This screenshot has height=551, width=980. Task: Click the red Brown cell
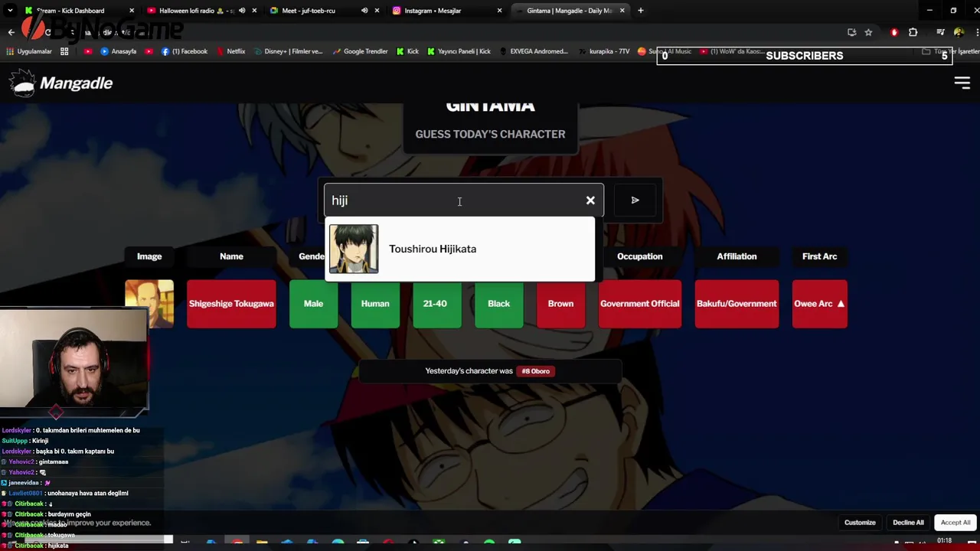[x=560, y=304]
